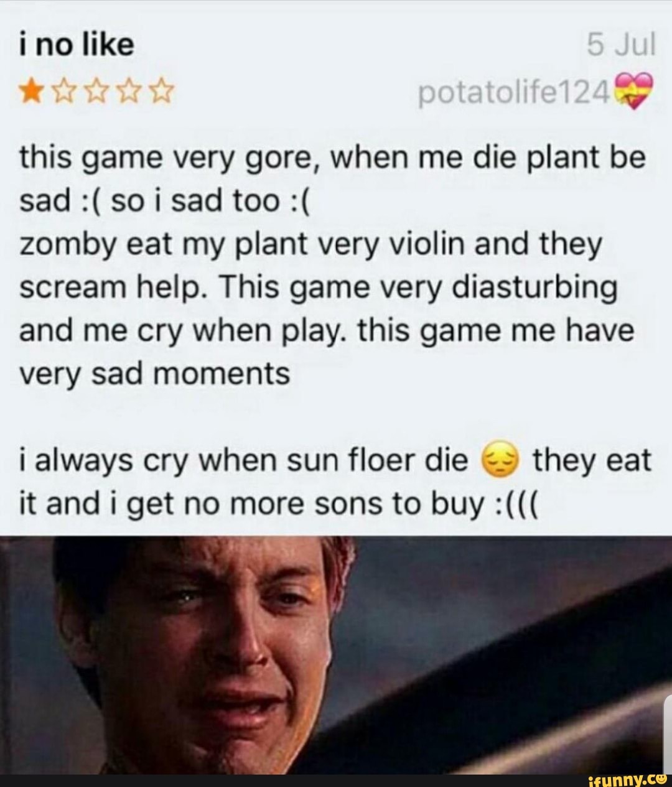Click the black bar beneath the meme image
This screenshot has height=787, width=672.
click(336, 781)
